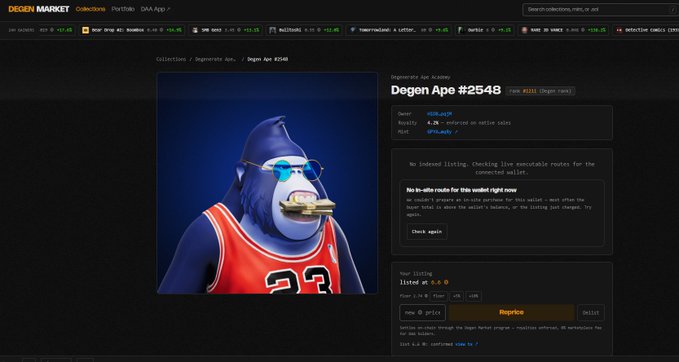Image resolution: width=679 pixels, height=362 pixels.
Task: Open Bear Drop #2: Boombox ticker name
Action: (x=118, y=30)
